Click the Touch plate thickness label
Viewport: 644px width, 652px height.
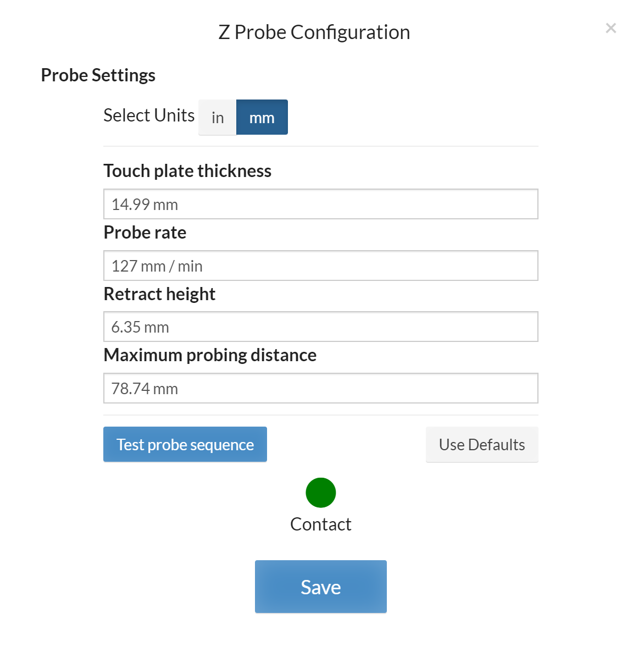(187, 171)
